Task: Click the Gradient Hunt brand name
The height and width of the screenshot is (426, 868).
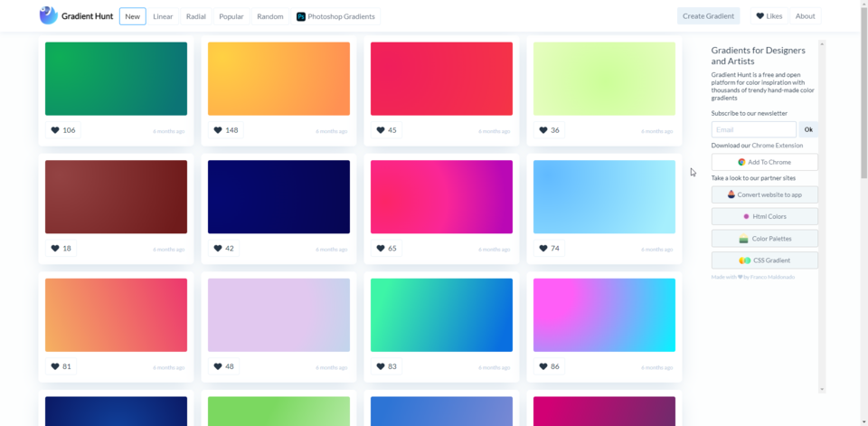Action: tap(87, 16)
